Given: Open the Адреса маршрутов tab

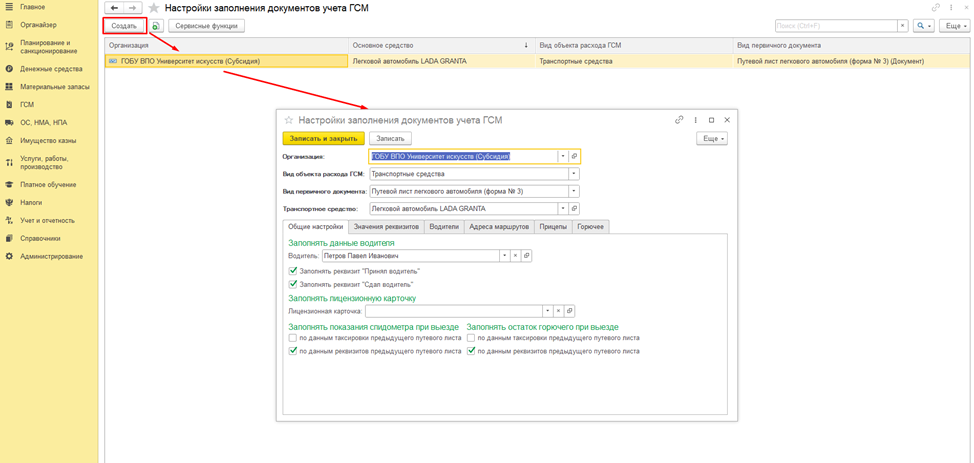Looking at the screenshot, I should tap(499, 227).
